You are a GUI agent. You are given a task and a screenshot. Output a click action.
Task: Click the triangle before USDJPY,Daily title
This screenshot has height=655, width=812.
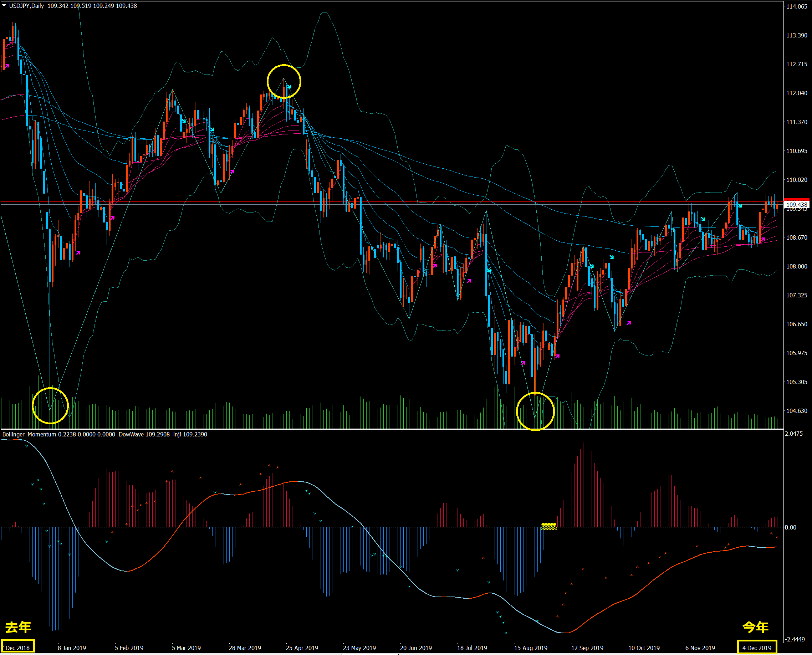click(4, 6)
